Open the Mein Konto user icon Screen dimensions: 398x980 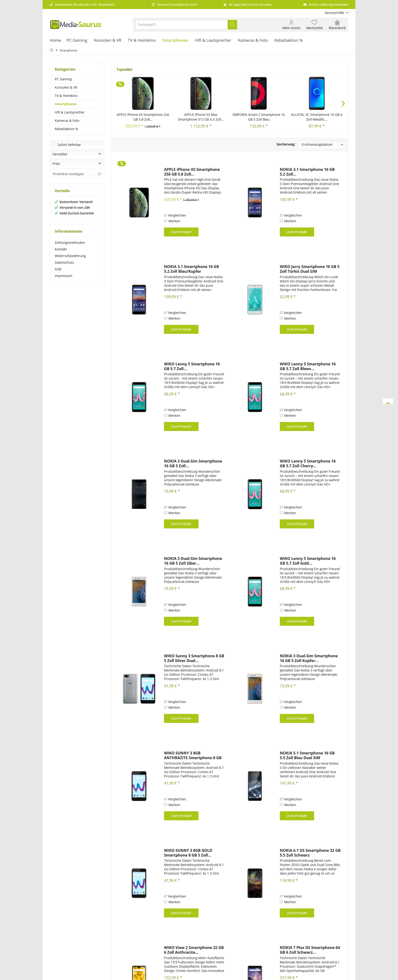[291, 23]
